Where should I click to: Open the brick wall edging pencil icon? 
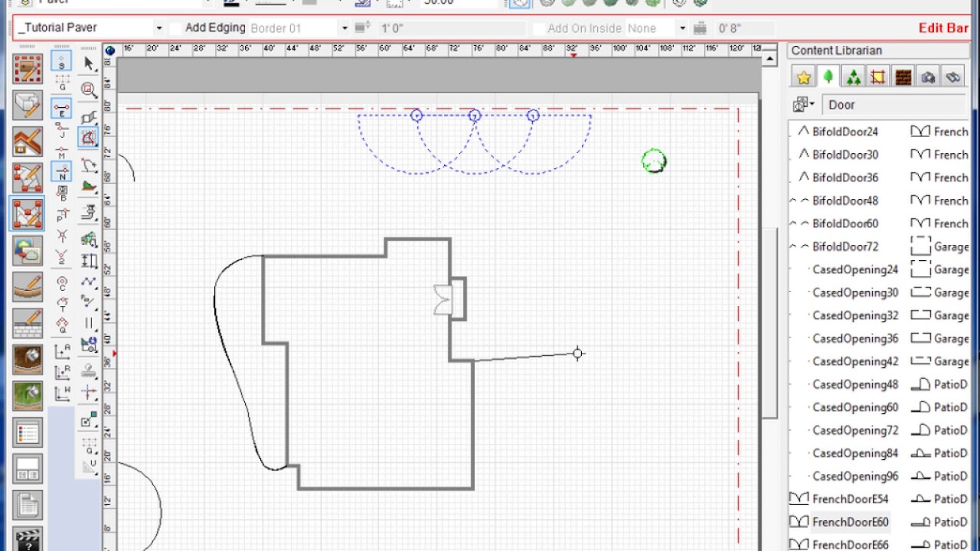[x=28, y=323]
